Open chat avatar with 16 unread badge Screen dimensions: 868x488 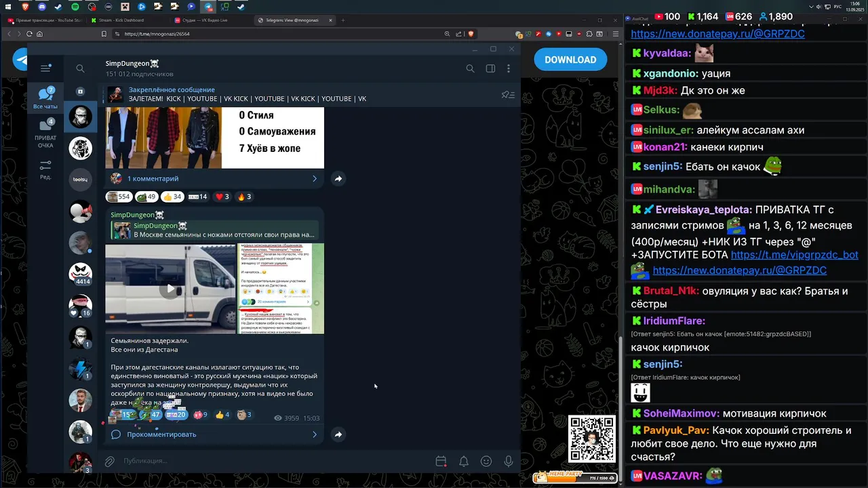(x=81, y=306)
